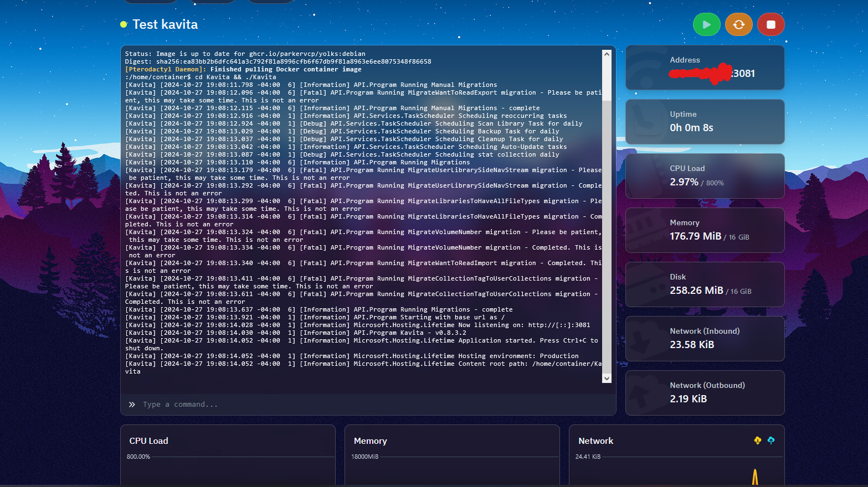Click the Uptime stat card
The image size is (868, 487).
click(x=705, y=122)
